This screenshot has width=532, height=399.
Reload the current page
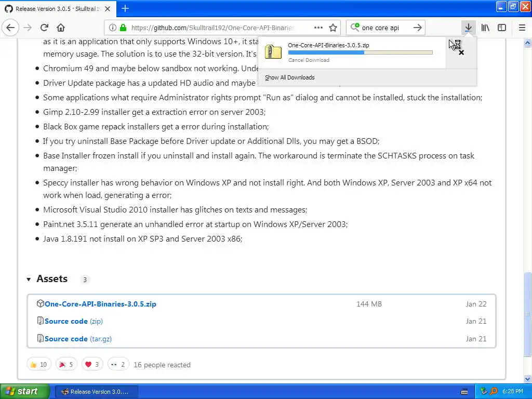45,28
